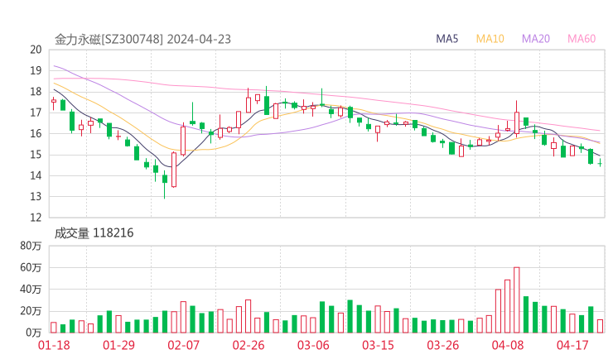Click the volume axis label 40万

[x=31, y=290]
